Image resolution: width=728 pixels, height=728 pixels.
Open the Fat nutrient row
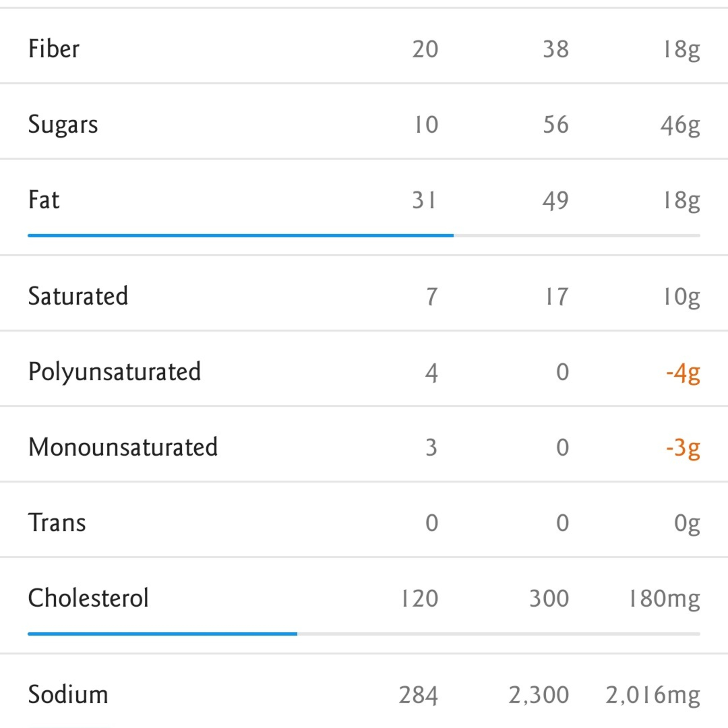[x=44, y=200]
